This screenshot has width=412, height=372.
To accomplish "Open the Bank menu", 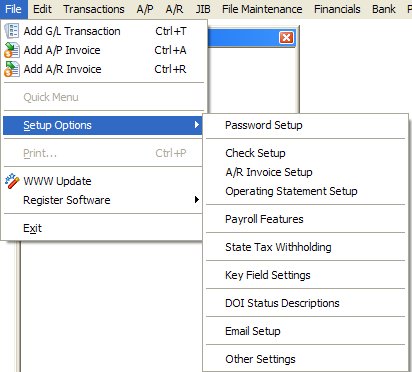I will tap(384, 9).
